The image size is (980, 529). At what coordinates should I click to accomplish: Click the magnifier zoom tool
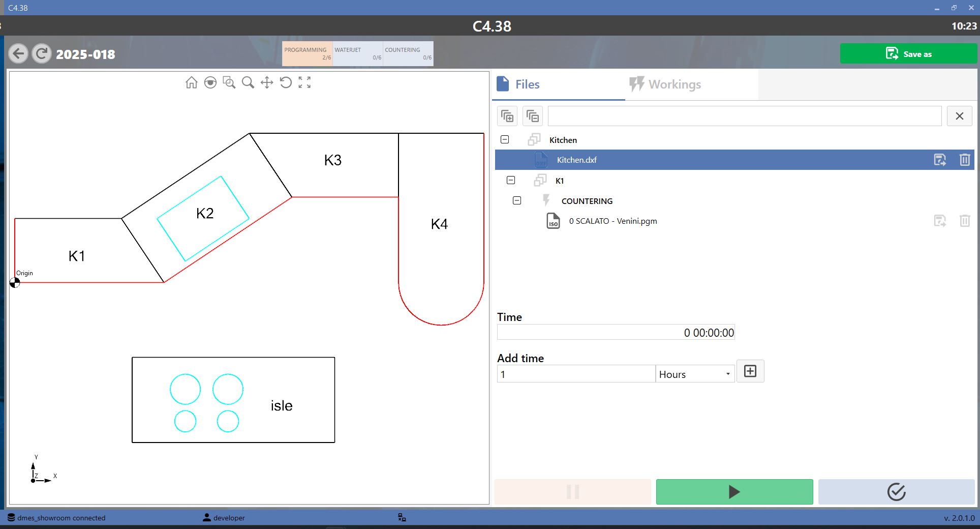(248, 82)
